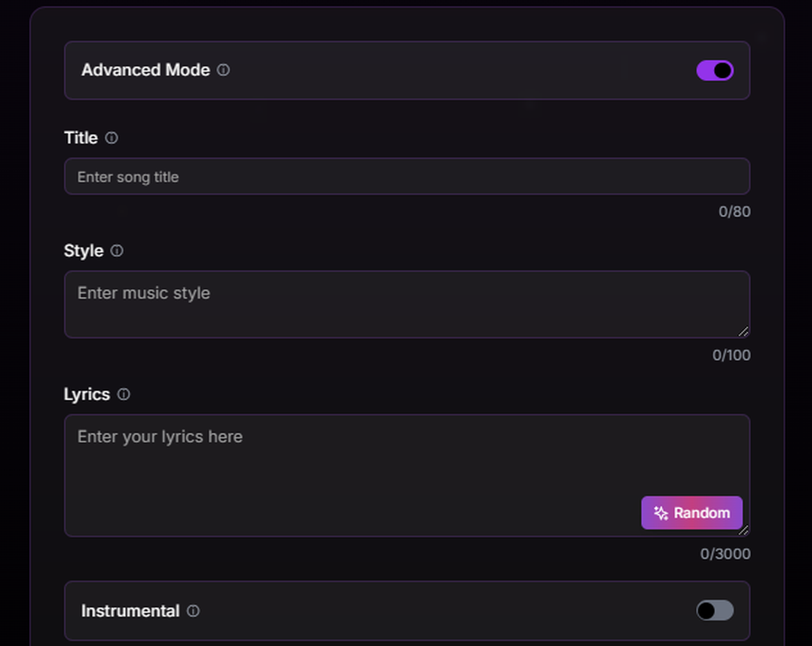Click the info icon beside Style

pos(117,251)
